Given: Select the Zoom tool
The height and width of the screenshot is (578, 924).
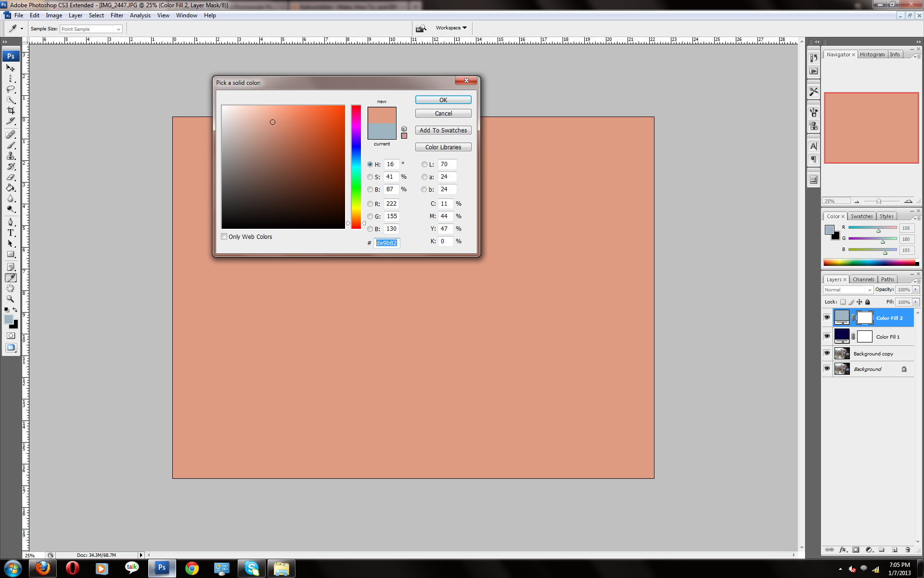Looking at the screenshot, I should pyautogui.click(x=11, y=299).
